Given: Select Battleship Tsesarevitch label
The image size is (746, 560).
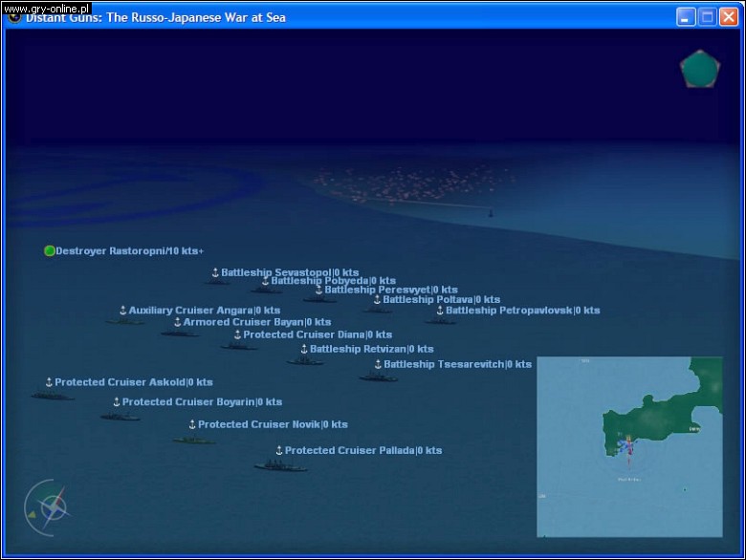Looking at the screenshot, I should 458,364.
